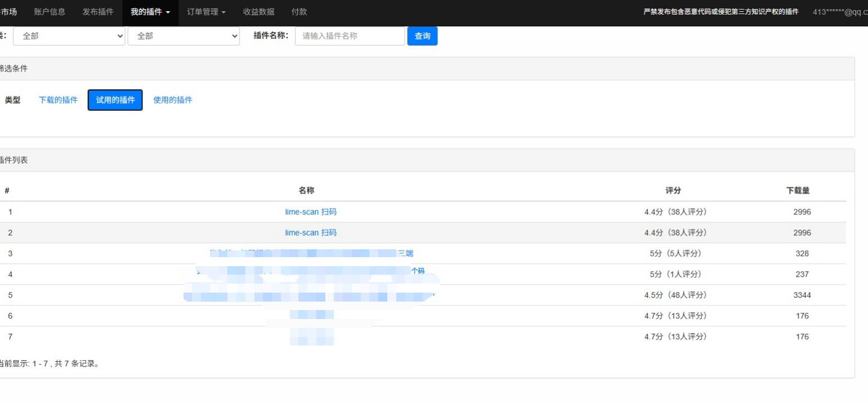Open the first 全部 category dropdown
Viewport: 868px width, 404px height.
69,36
